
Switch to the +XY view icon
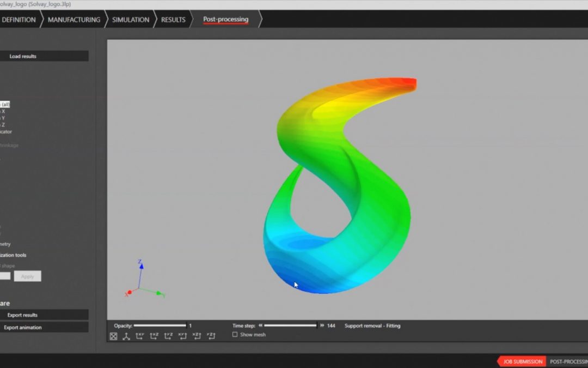[x=139, y=336]
